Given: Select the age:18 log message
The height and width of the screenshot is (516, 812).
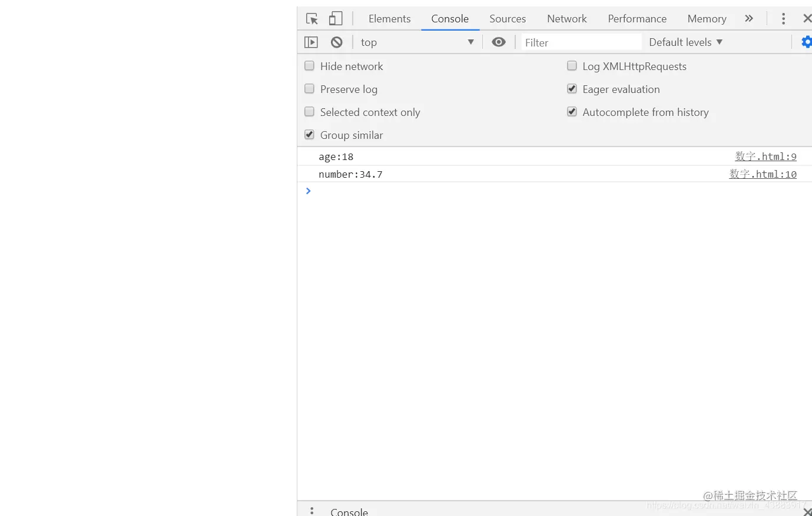Looking at the screenshot, I should point(336,157).
